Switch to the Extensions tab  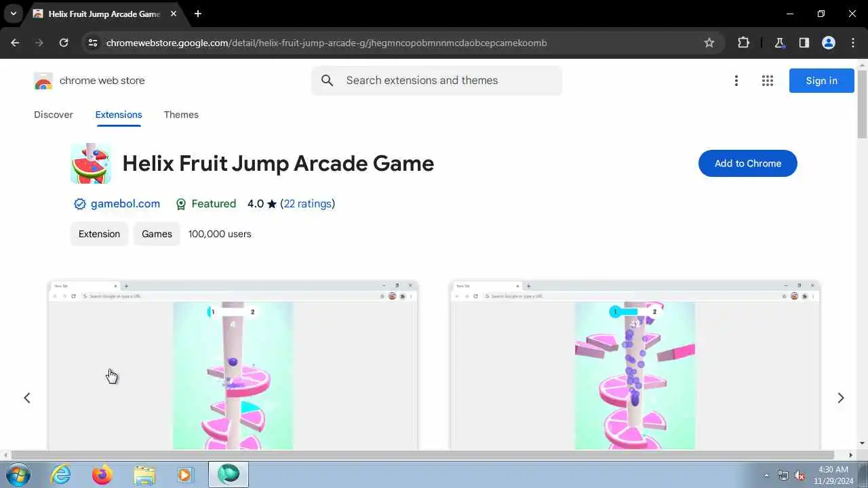tap(119, 115)
